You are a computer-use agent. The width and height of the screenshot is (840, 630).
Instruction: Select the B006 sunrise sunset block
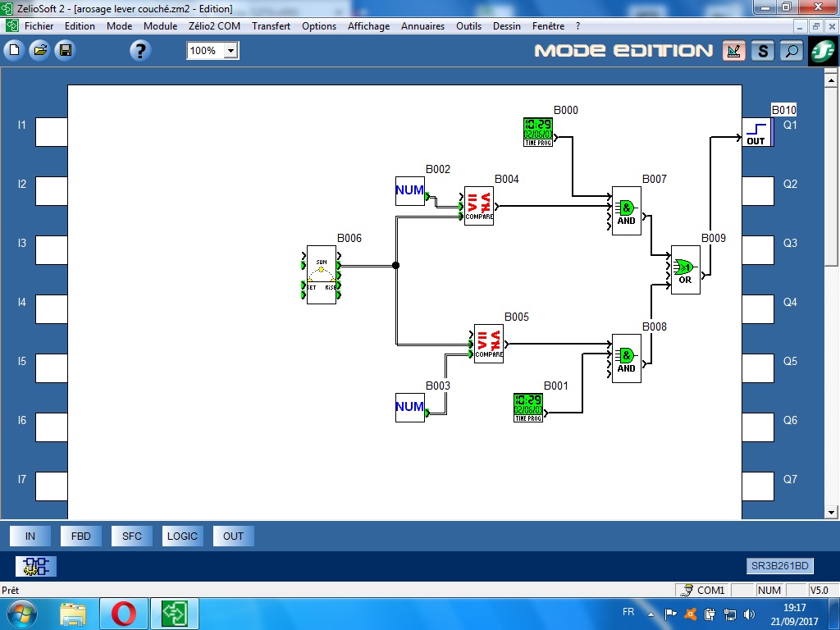322,275
